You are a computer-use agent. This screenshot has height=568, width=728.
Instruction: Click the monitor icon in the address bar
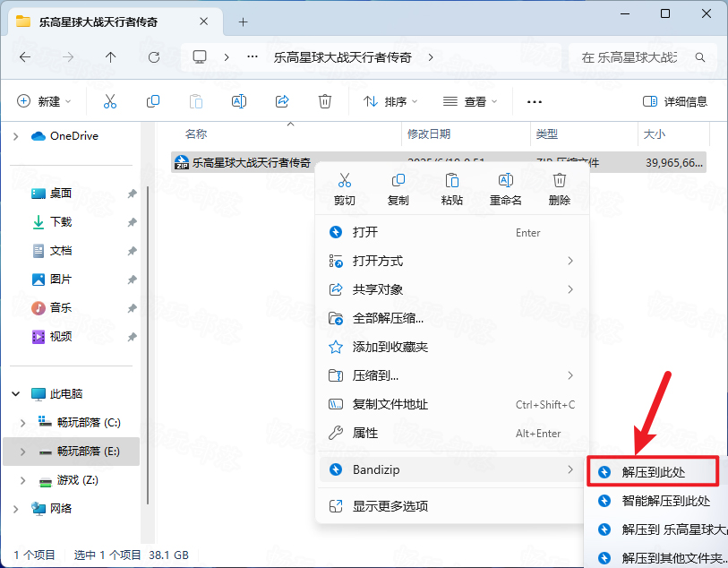200,57
